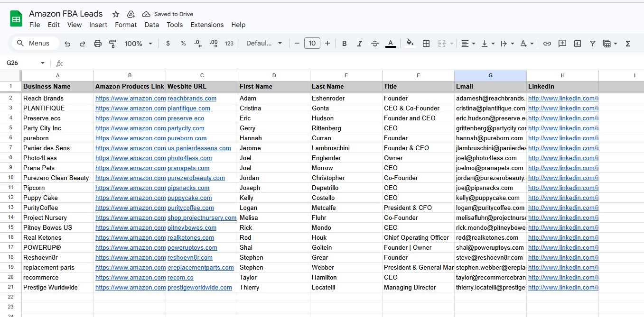The width and height of the screenshot is (644, 317).
Task: Select the Chief Operating Officer cell
Action: coord(418,237)
